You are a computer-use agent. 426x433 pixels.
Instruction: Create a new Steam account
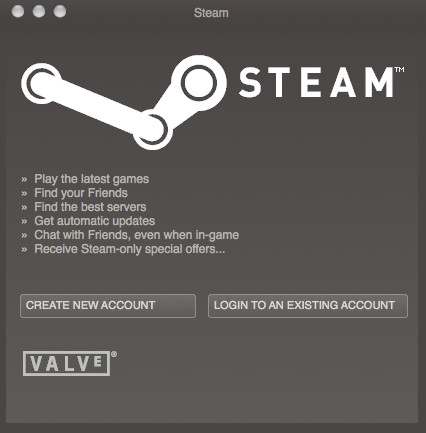pos(108,306)
